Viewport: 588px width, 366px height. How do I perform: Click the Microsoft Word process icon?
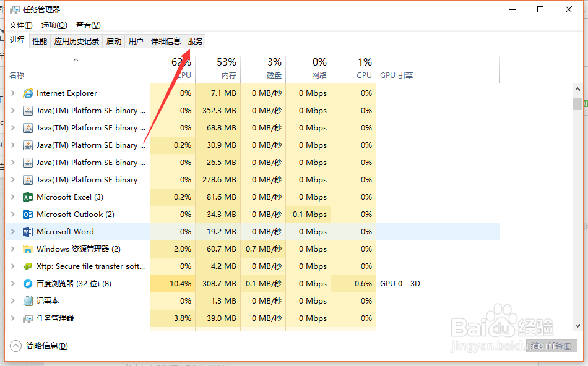[x=28, y=232]
